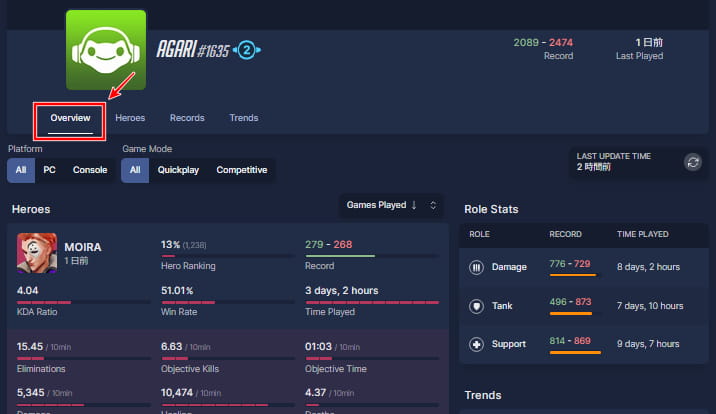Click the green Lucio profile avatar
The height and width of the screenshot is (414, 716).
tap(106, 50)
